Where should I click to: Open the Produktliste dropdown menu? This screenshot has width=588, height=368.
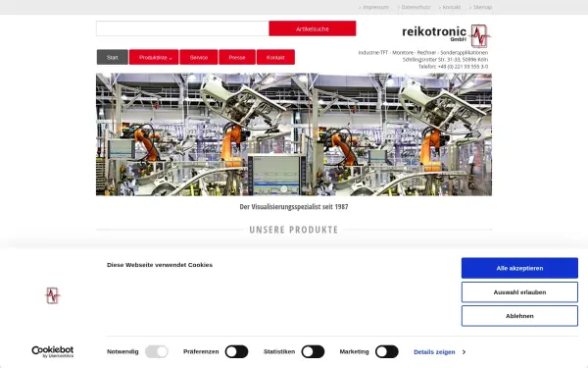[154, 57]
